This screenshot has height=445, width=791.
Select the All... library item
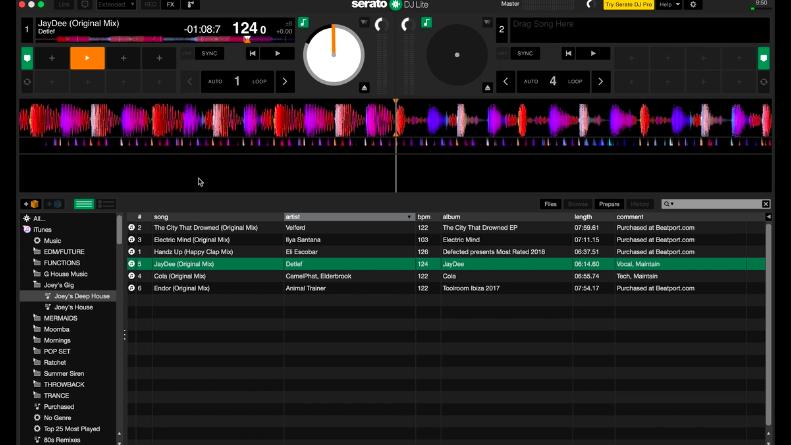pyautogui.click(x=39, y=218)
